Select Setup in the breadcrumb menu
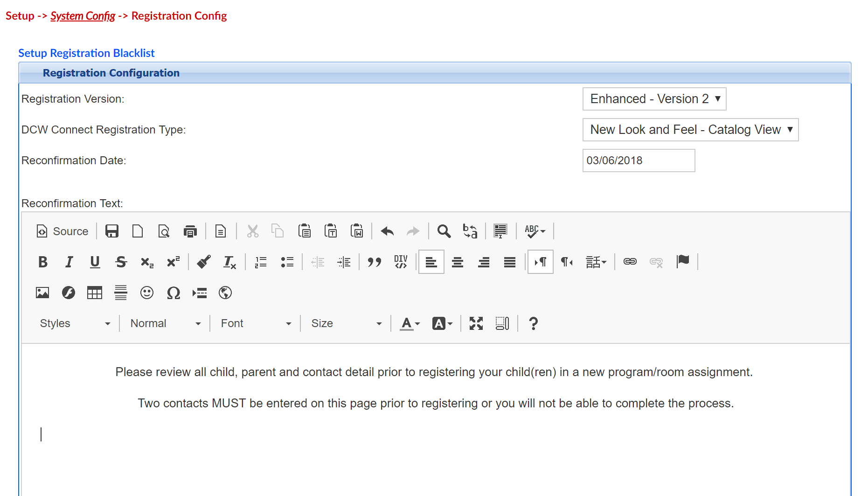Image resolution: width=868 pixels, height=496 pixels. (x=20, y=15)
